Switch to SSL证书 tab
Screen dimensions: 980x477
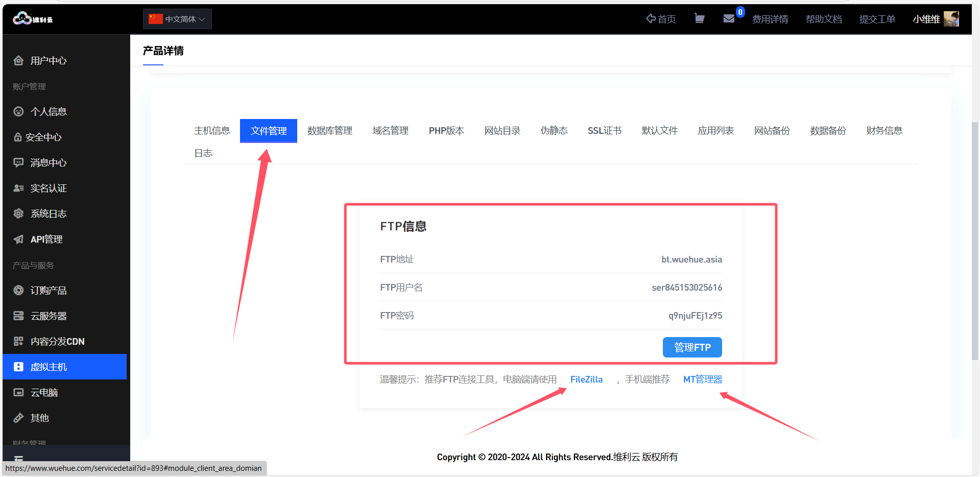[605, 131]
